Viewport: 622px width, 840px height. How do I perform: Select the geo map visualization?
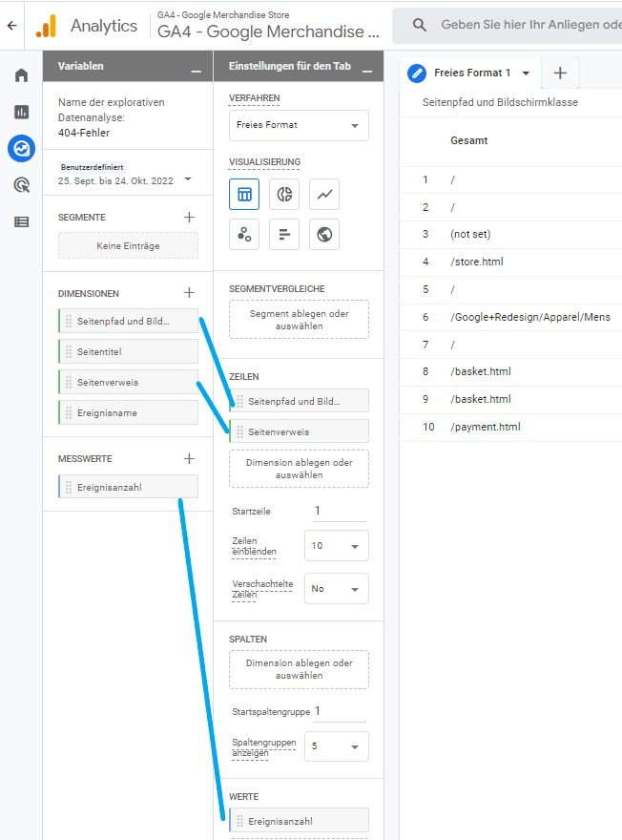[x=324, y=234]
